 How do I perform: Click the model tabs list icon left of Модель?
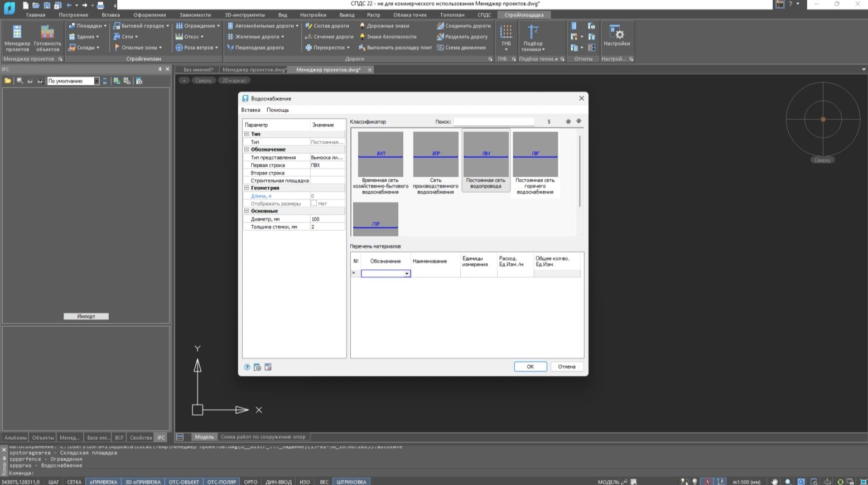[180, 437]
